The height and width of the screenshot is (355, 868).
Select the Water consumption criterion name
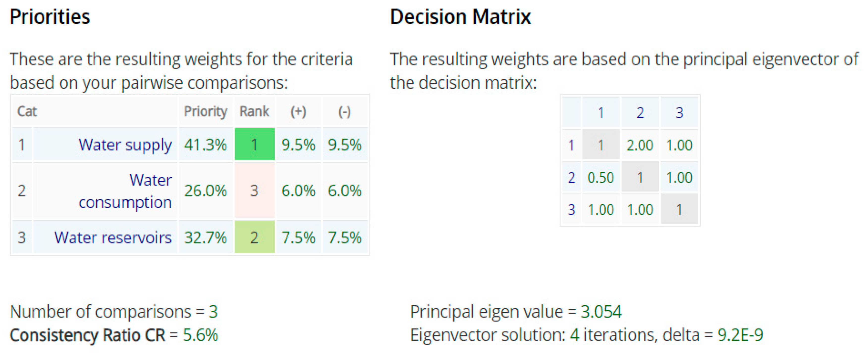tap(125, 191)
